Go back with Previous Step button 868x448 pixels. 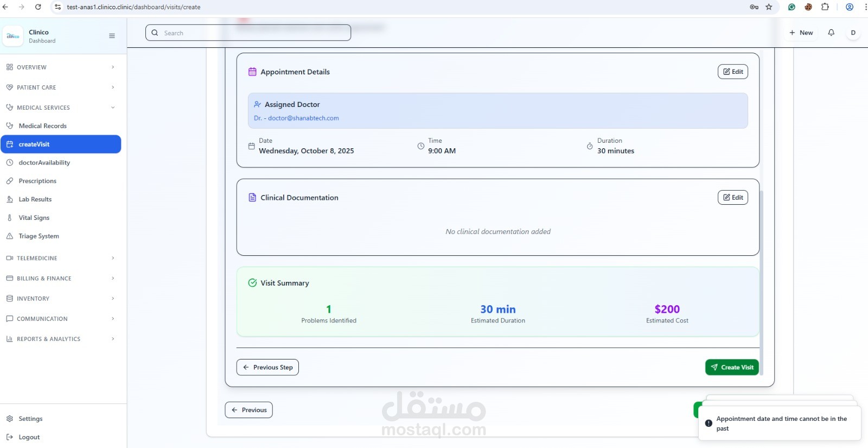point(267,367)
